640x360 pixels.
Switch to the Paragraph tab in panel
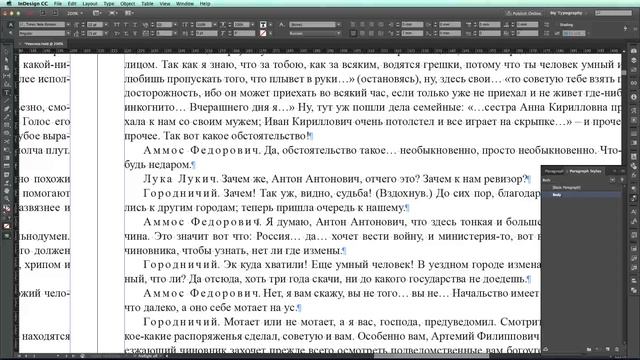click(554, 171)
